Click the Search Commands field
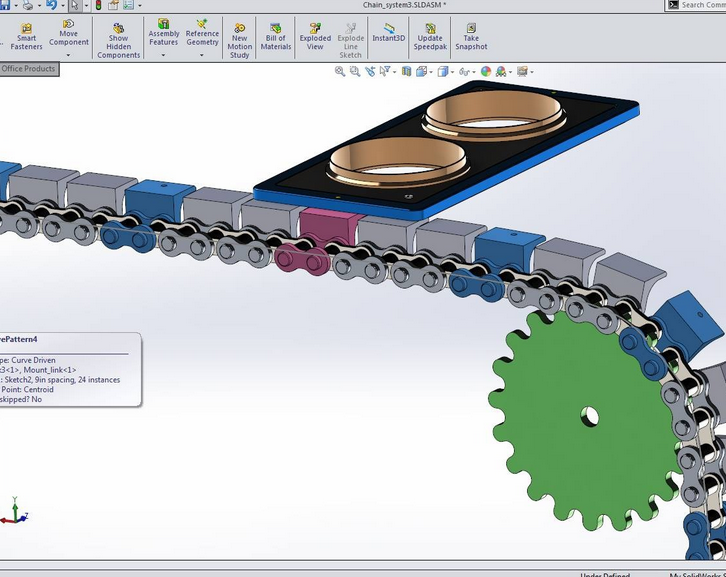The height and width of the screenshot is (577, 726). click(x=700, y=5)
